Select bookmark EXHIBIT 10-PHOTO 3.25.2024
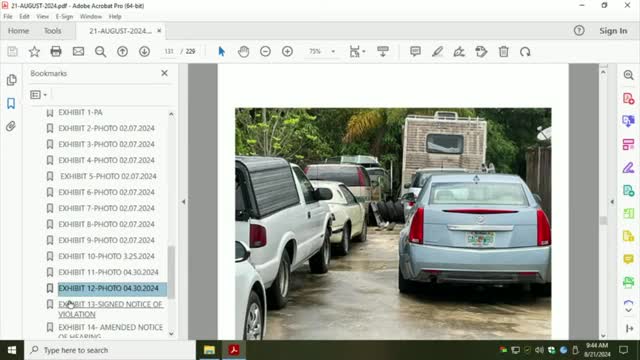Screen dimensions: 640x360 pyautogui.click(x=106, y=256)
